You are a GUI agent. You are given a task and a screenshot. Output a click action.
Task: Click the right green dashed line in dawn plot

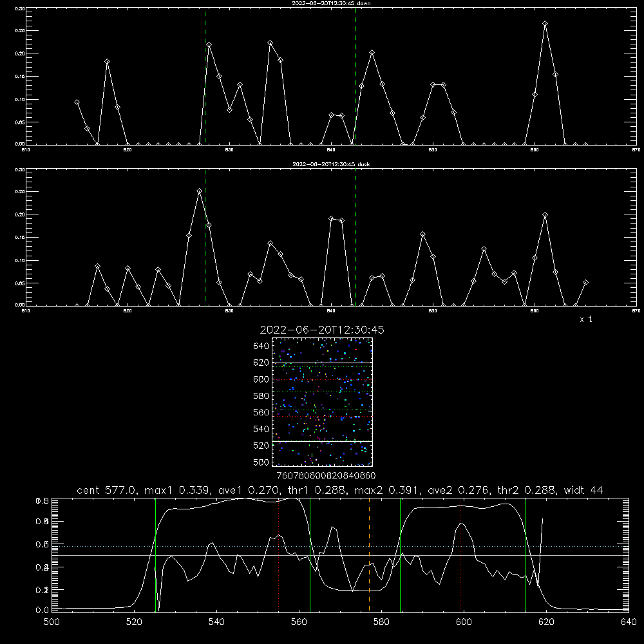tap(355, 77)
